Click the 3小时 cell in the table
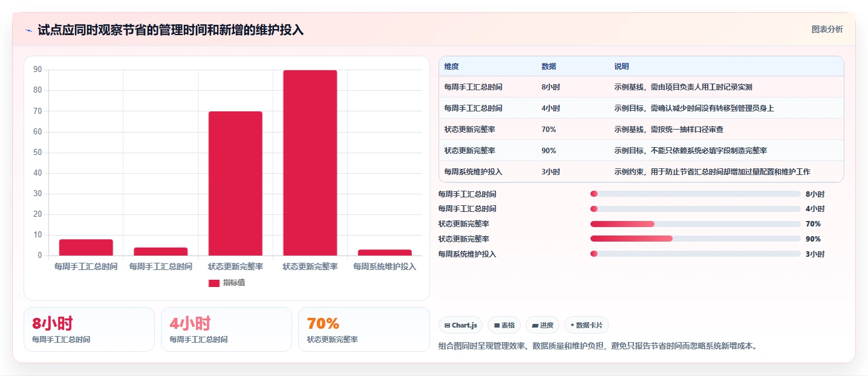This screenshot has width=868, height=376. tap(550, 172)
